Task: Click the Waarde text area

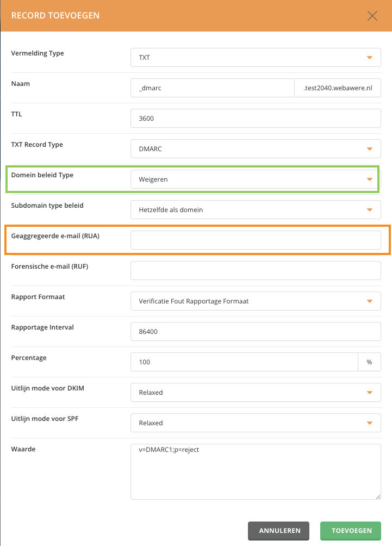Action: pos(256,472)
